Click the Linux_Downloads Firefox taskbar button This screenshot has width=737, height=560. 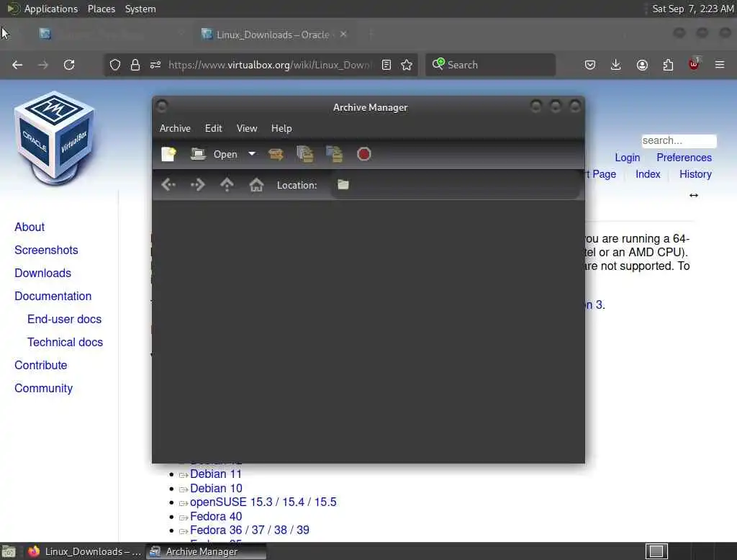tap(85, 551)
